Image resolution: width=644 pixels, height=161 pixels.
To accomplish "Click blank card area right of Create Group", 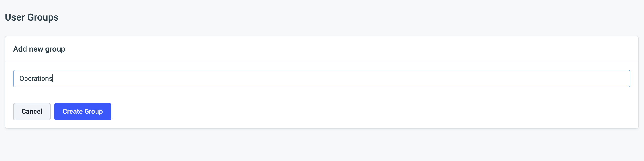I will (x=350, y=112).
